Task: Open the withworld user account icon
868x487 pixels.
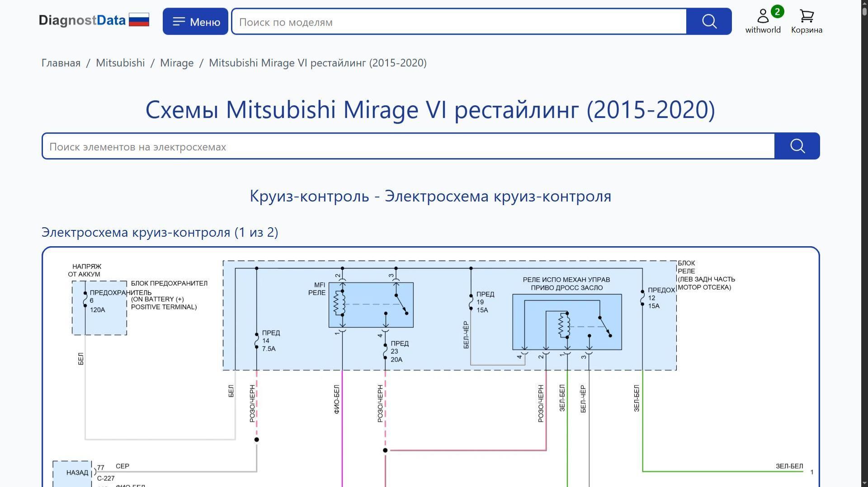Action: tap(763, 21)
